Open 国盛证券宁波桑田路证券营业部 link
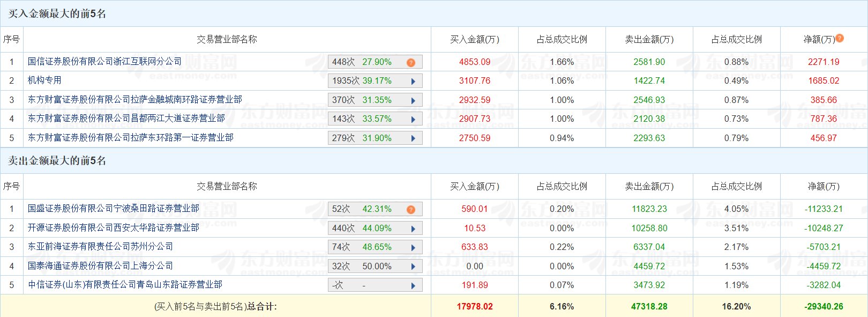Image resolution: width=868 pixels, height=317 pixels. (113, 209)
